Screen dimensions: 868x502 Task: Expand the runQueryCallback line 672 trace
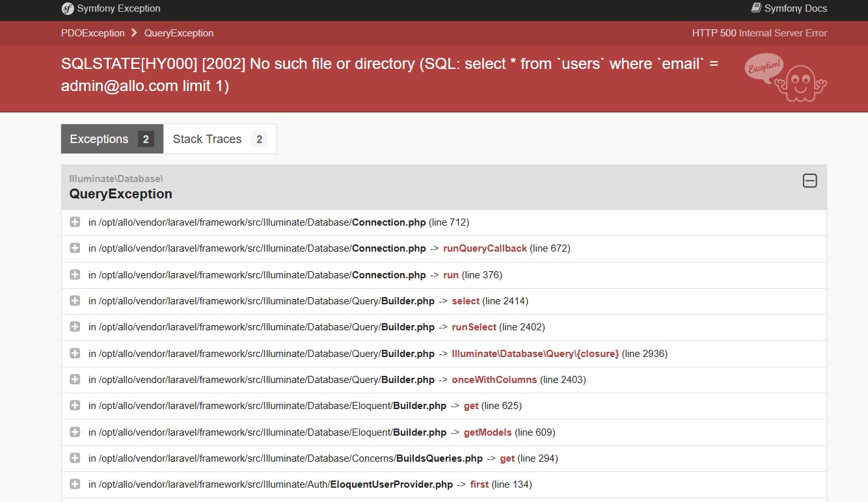pos(75,248)
